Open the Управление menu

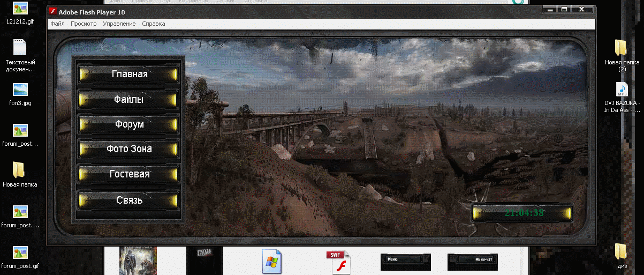[x=119, y=24]
